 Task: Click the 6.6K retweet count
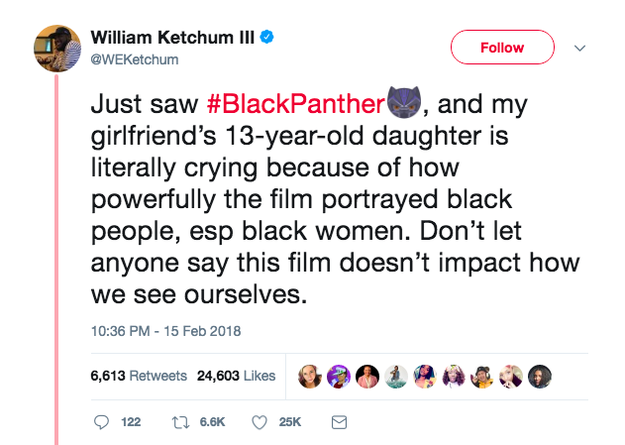click(x=211, y=423)
